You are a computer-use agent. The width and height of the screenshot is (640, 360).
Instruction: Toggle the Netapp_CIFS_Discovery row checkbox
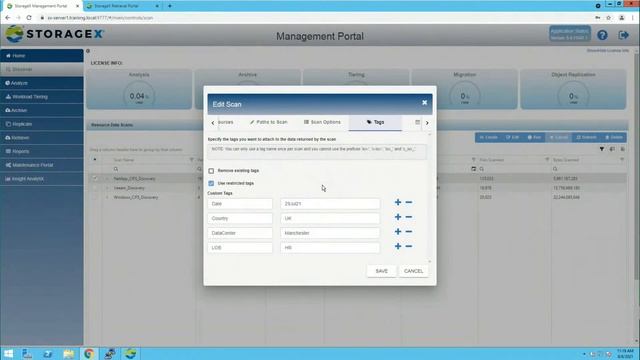click(95, 178)
